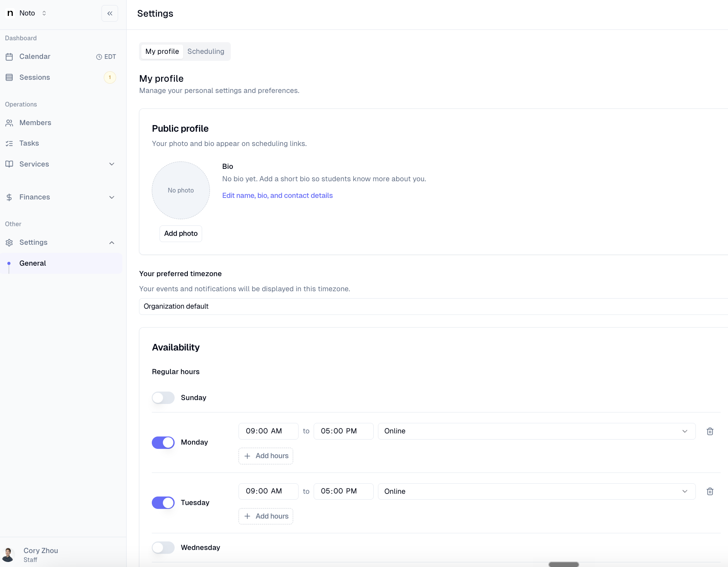
Task: Switch to the Scheduling tab
Action: coord(206,52)
